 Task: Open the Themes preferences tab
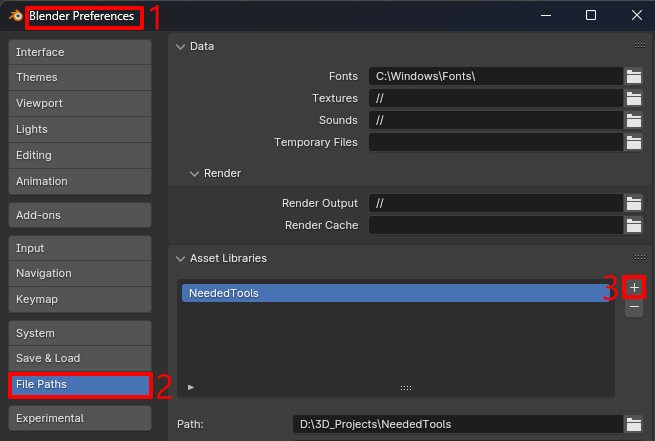(x=80, y=77)
